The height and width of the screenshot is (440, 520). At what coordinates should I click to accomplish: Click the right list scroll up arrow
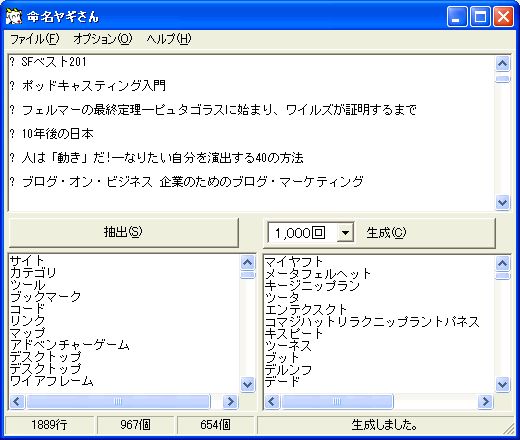pyautogui.click(x=502, y=264)
